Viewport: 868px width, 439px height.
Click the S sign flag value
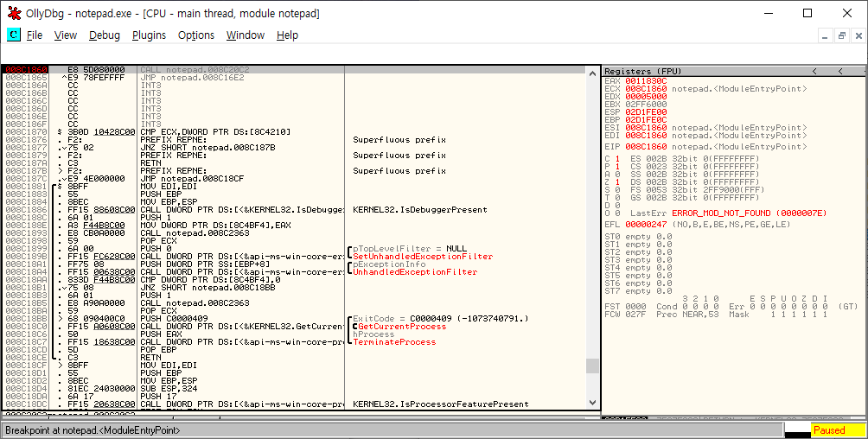[617, 190]
